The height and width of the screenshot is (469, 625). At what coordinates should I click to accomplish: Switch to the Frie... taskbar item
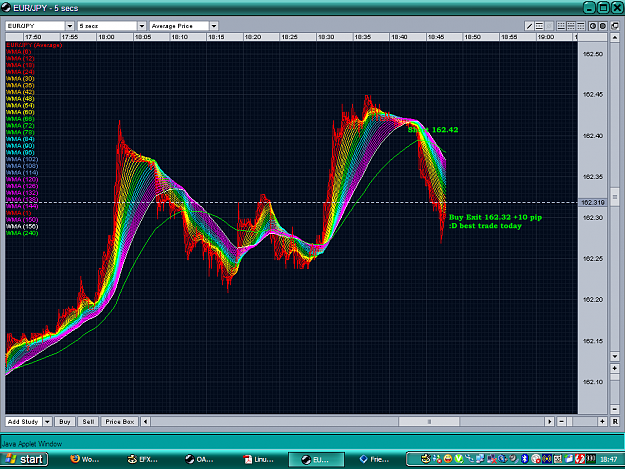coord(374,459)
